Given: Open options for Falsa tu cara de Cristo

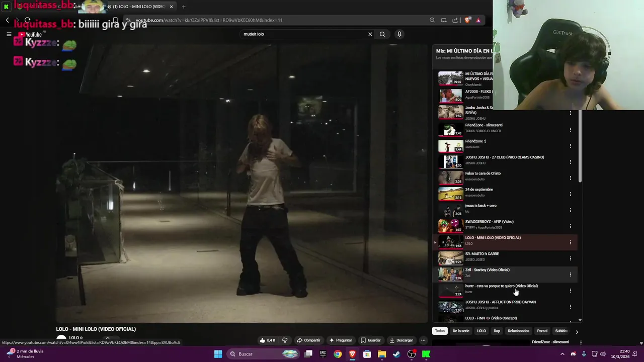Looking at the screenshot, I should click(571, 178).
